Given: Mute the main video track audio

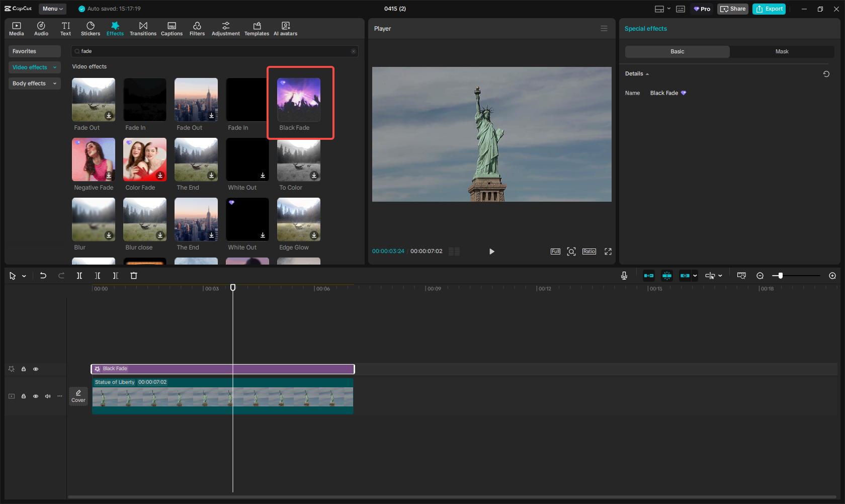Looking at the screenshot, I should [x=48, y=396].
